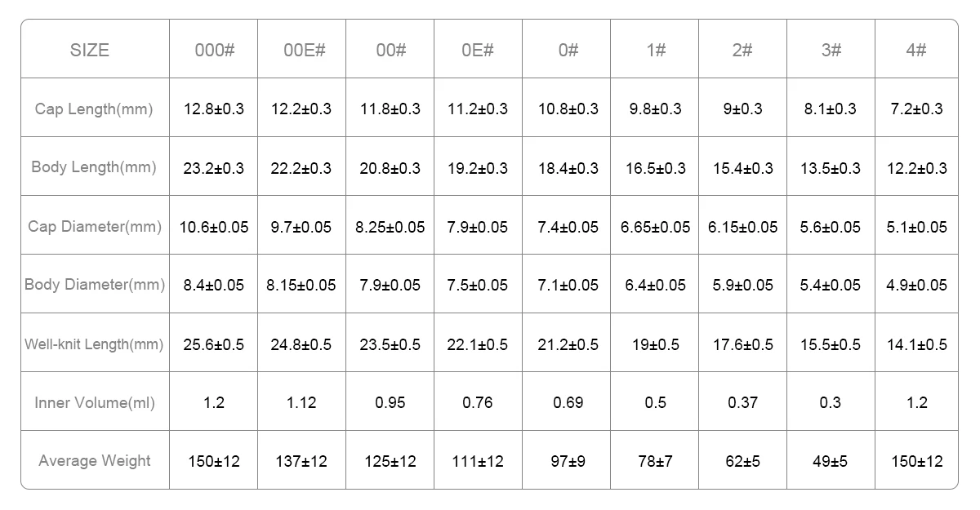Click the 8.15±0.05 body diameter cell
This screenshot has width=980, height=510.
coord(301,285)
